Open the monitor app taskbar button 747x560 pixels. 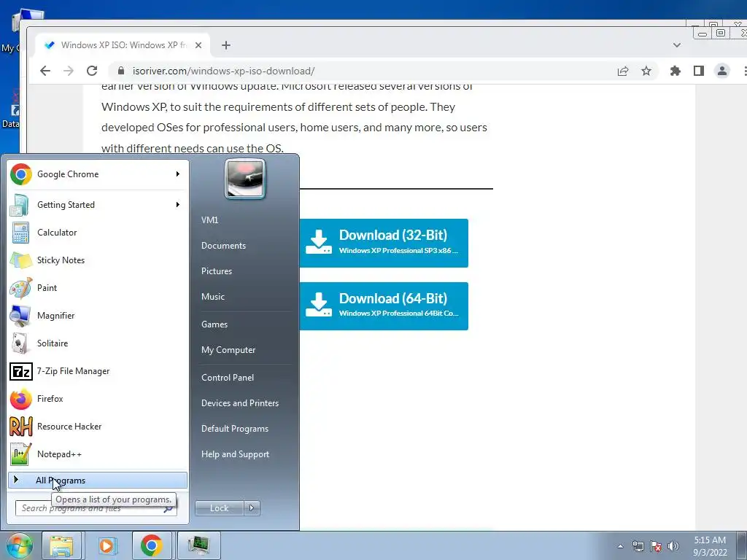tap(198, 545)
